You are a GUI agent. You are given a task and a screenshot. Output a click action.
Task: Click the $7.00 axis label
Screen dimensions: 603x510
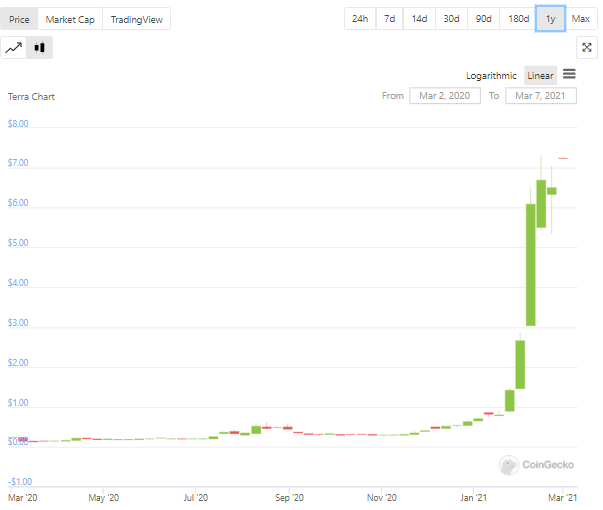click(18, 163)
